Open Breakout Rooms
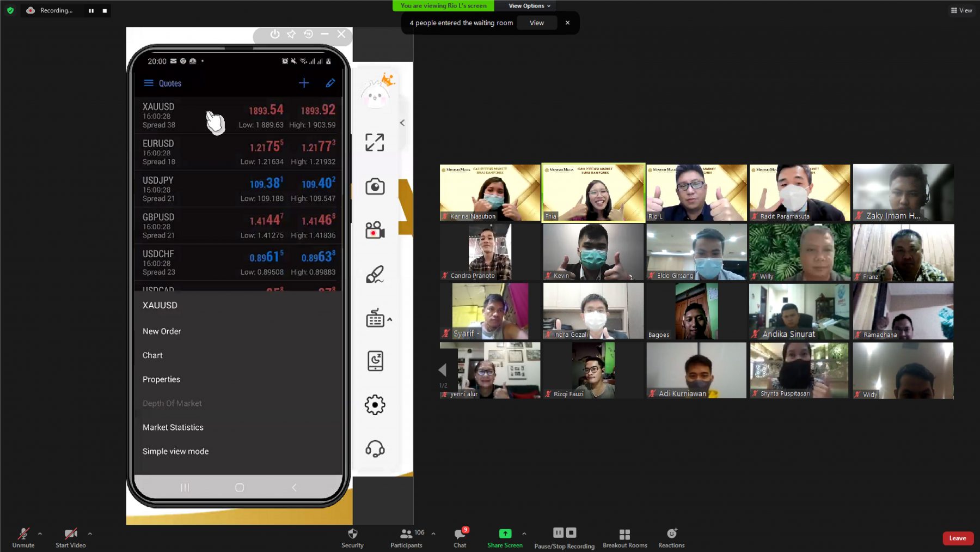Screen dimensions: 980x552 click(624, 537)
